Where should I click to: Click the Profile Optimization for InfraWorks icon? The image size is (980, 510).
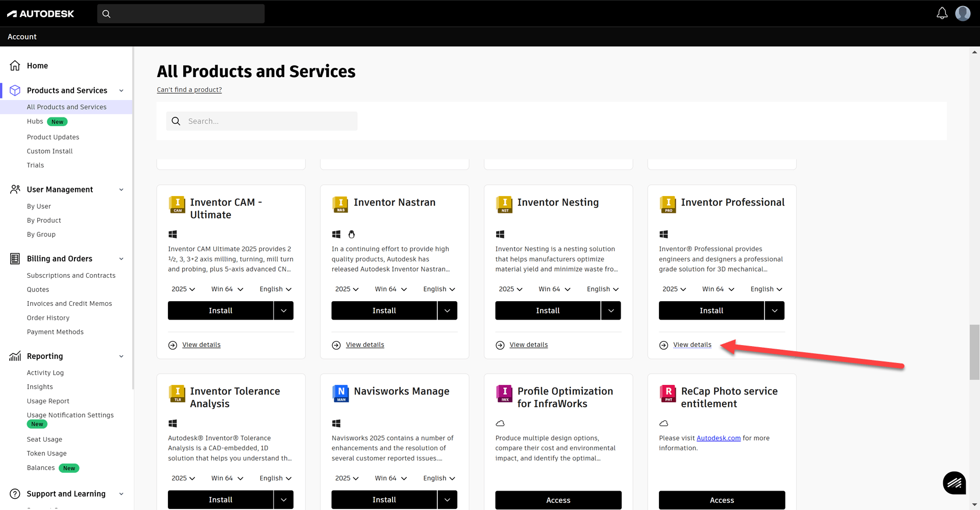click(504, 394)
